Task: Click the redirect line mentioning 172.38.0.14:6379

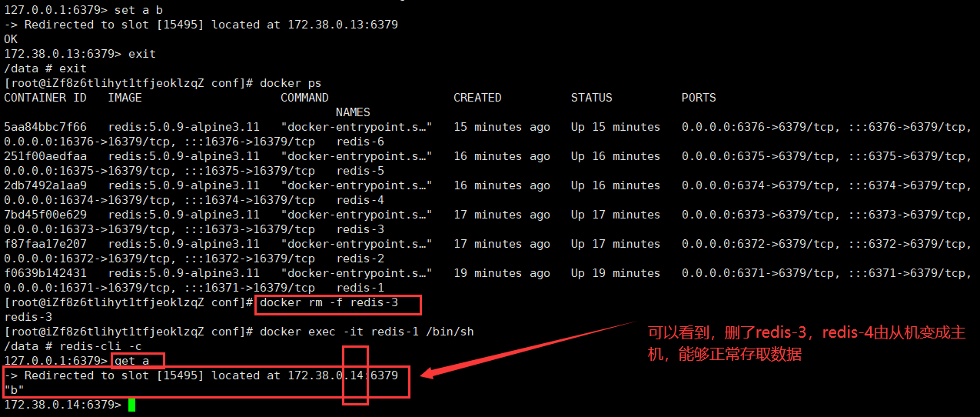Action: click(x=201, y=375)
